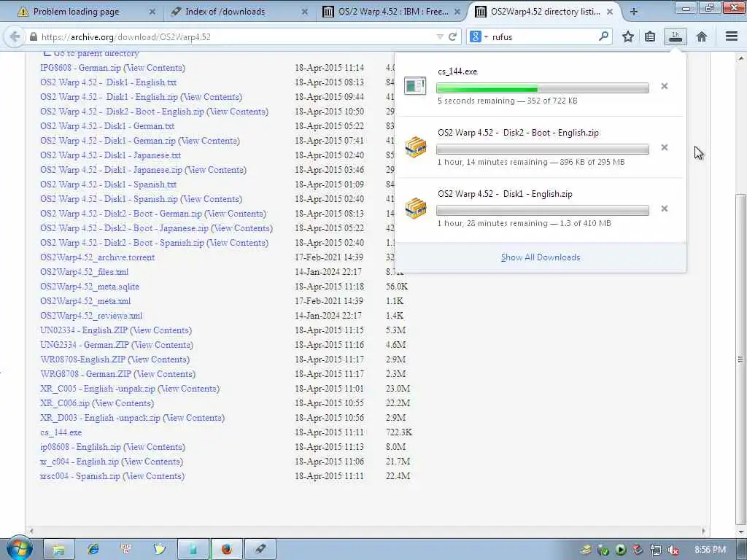Screen dimensions: 747x560
Task: Click the cs_144.exe download progress bar
Action: [543, 87]
